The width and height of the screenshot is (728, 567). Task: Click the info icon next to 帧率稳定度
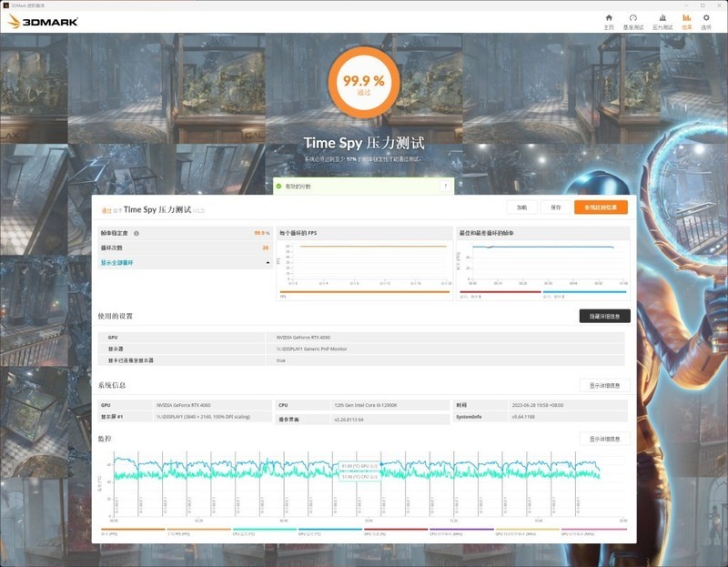pos(138,233)
